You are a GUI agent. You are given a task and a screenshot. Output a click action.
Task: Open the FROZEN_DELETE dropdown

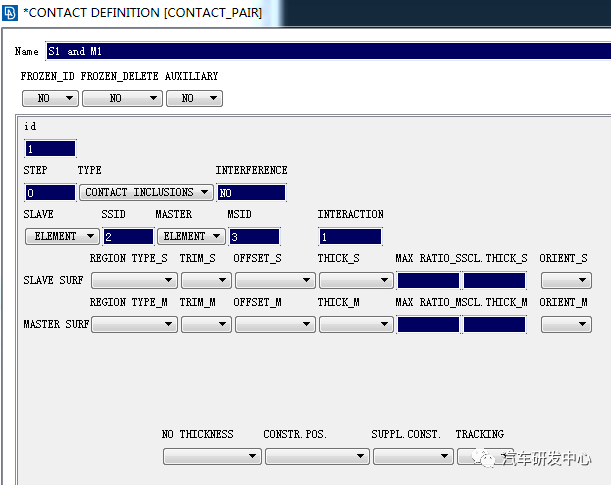tap(122, 98)
